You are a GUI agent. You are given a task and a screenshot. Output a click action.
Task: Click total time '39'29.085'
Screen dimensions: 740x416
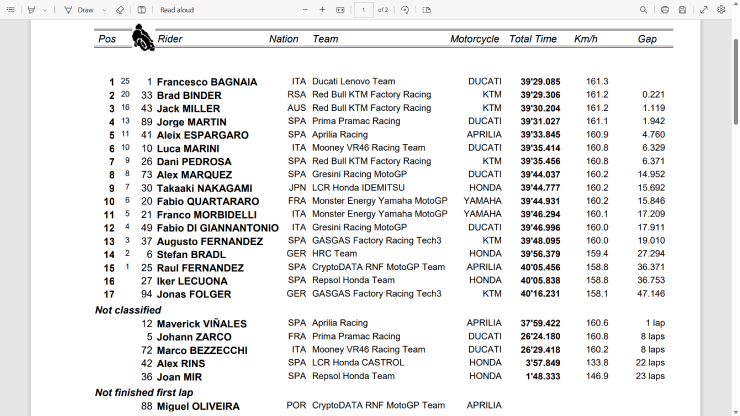click(x=540, y=82)
